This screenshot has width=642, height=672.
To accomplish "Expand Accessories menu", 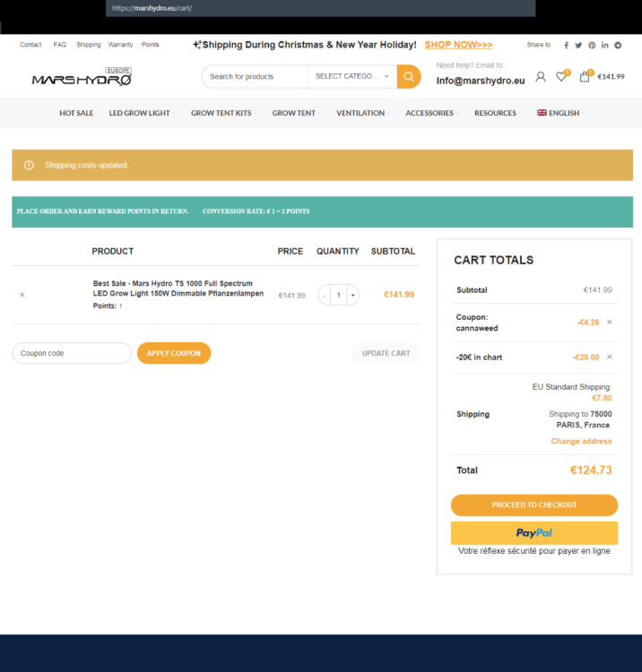I will (x=432, y=113).
